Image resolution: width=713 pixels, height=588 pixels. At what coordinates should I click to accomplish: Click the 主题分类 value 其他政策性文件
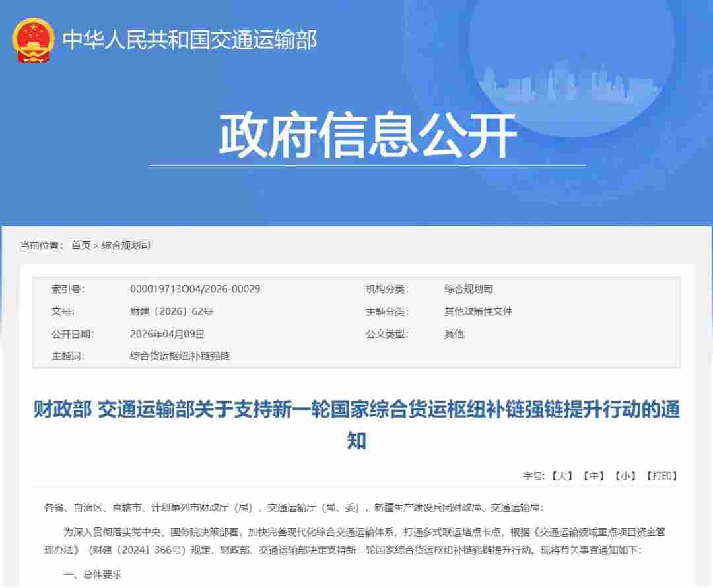[x=479, y=311]
